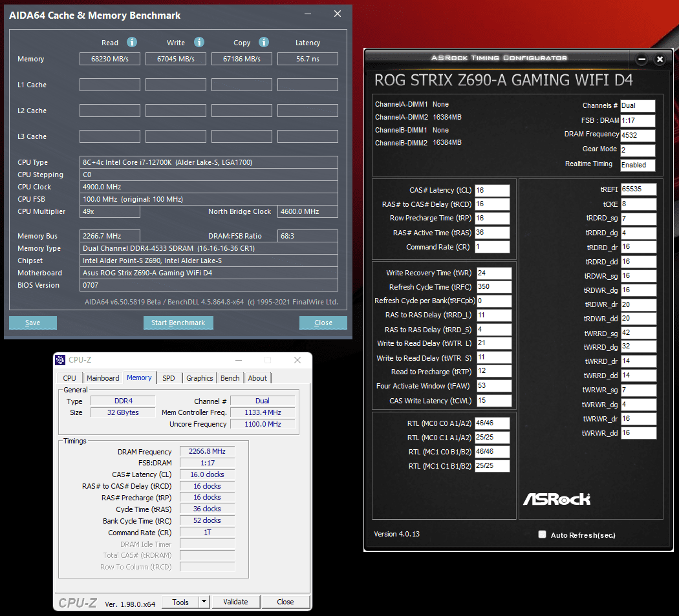Viewport: 679px width, 616px height.
Task: Open the Bench tab in CPU-Z
Action: click(x=230, y=378)
